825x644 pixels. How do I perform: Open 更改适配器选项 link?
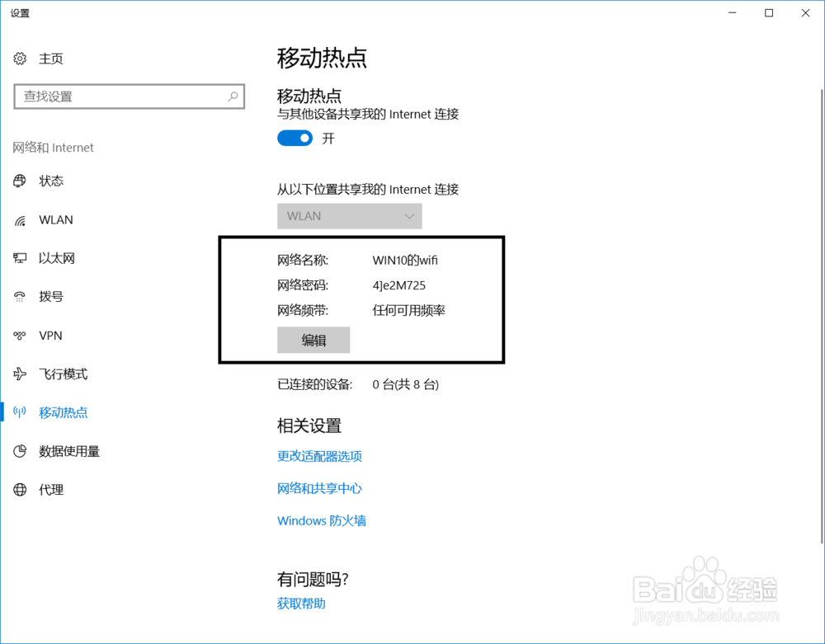point(320,456)
